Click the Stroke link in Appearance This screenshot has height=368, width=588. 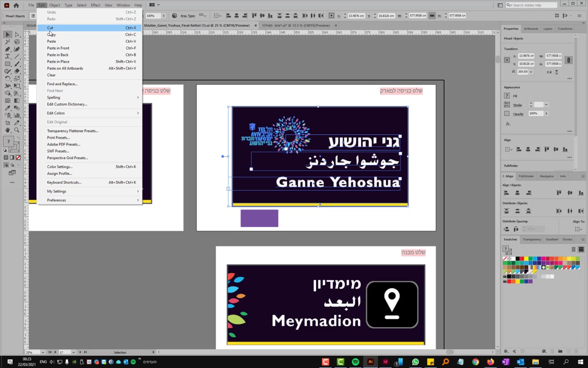pyautogui.click(x=517, y=105)
